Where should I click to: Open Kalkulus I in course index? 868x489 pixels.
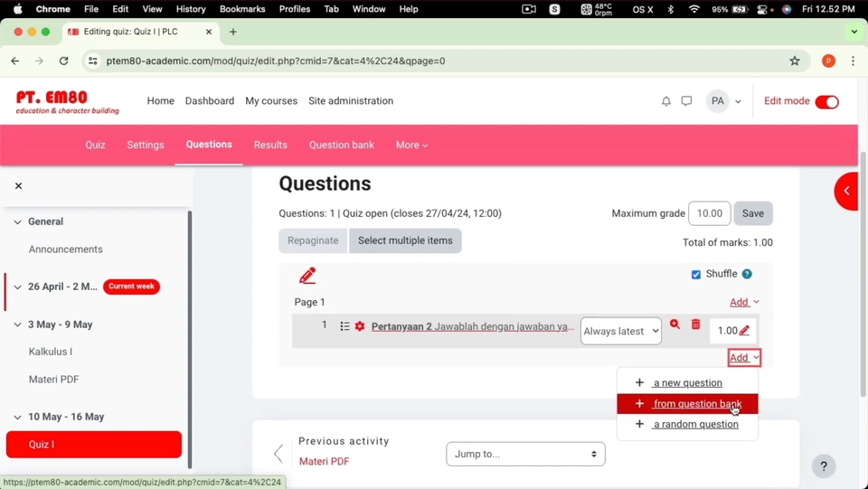51,352
